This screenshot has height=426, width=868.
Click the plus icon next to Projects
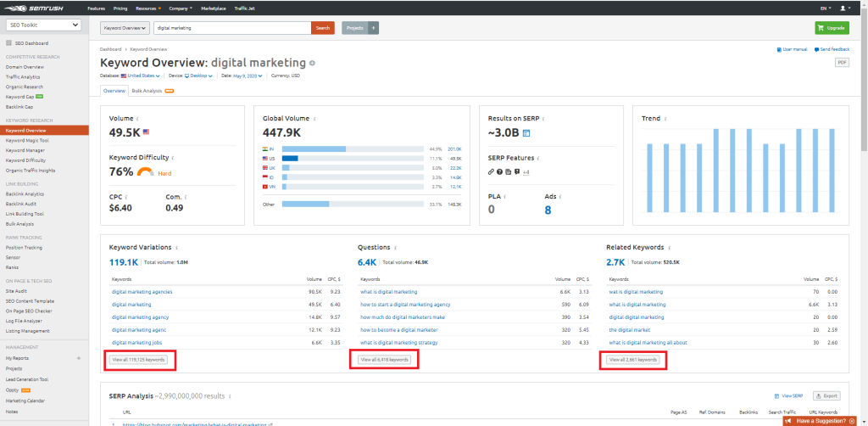pyautogui.click(x=373, y=28)
